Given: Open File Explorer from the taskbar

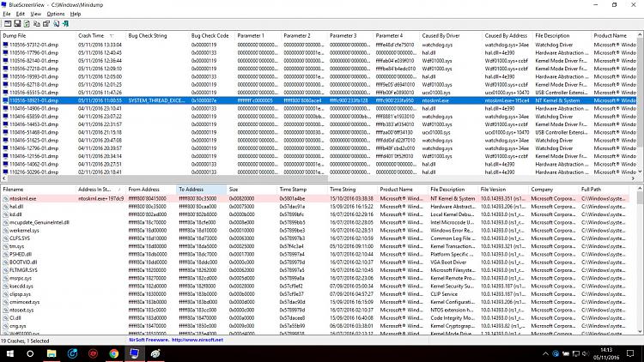Looking at the screenshot, I should point(52,353).
